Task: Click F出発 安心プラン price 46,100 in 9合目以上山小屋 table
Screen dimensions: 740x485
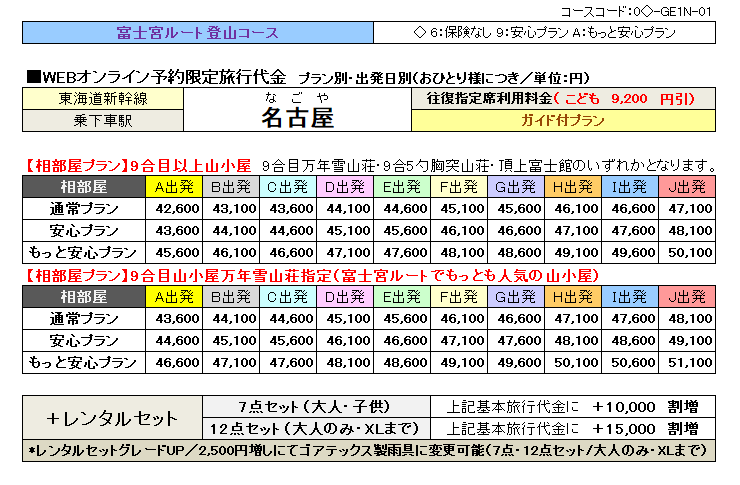Action: click(462, 231)
